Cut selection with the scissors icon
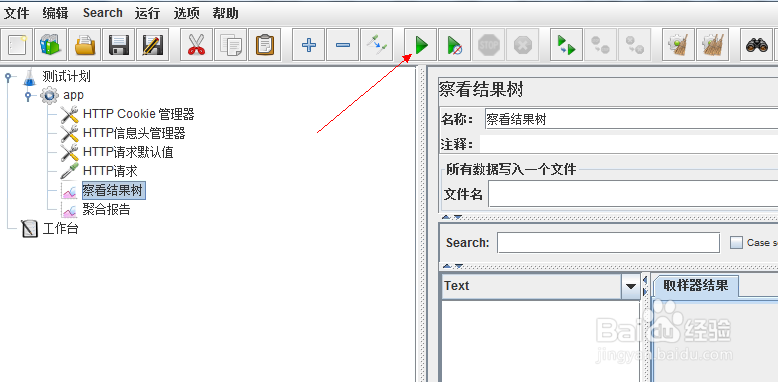The height and width of the screenshot is (382, 778). [x=196, y=45]
